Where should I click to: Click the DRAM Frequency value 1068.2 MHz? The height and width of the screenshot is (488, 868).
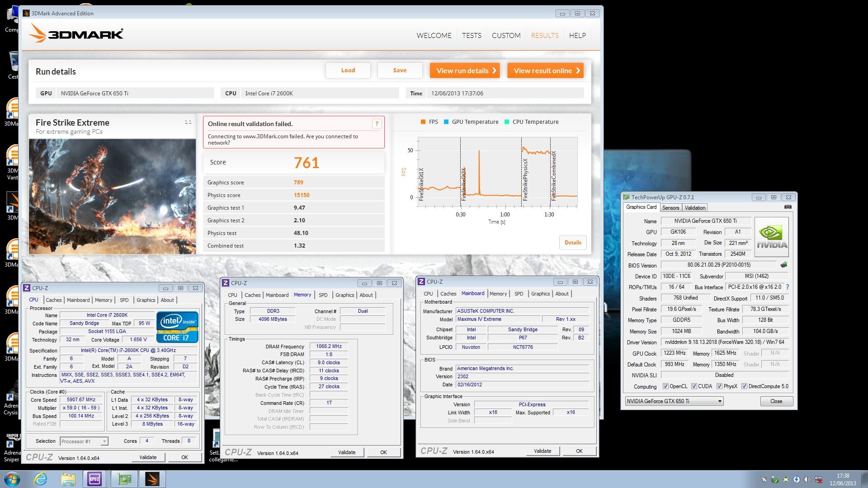pyautogui.click(x=329, y=347)
